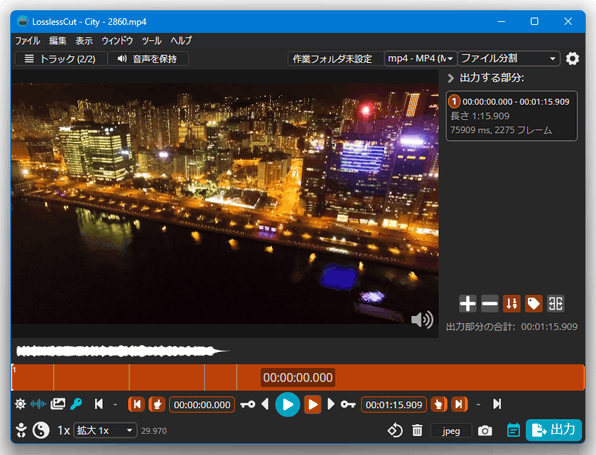This screenshot has width=596, height=455.
Task: Jump to the next segment (right of end-time controls)
Action: coord(497,404)
